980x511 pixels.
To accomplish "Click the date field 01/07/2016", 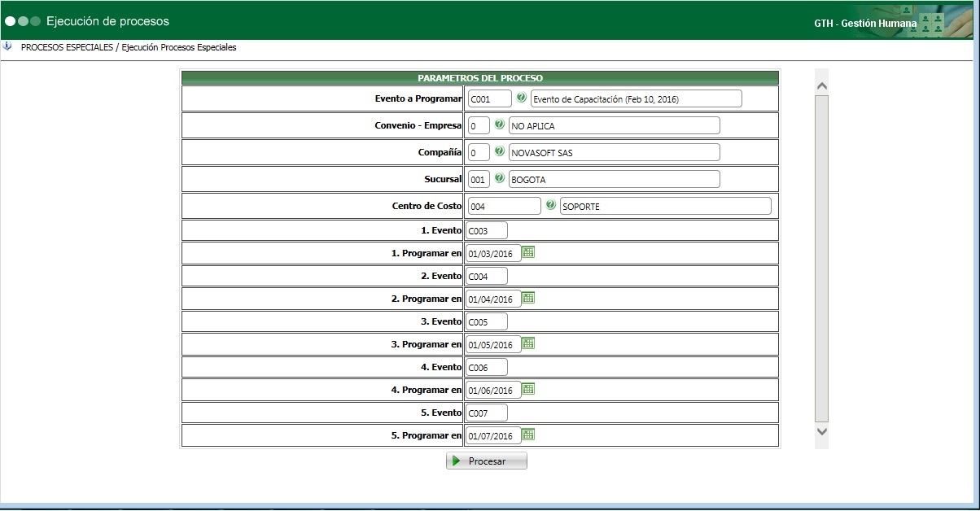I will [x=493, y=435].
